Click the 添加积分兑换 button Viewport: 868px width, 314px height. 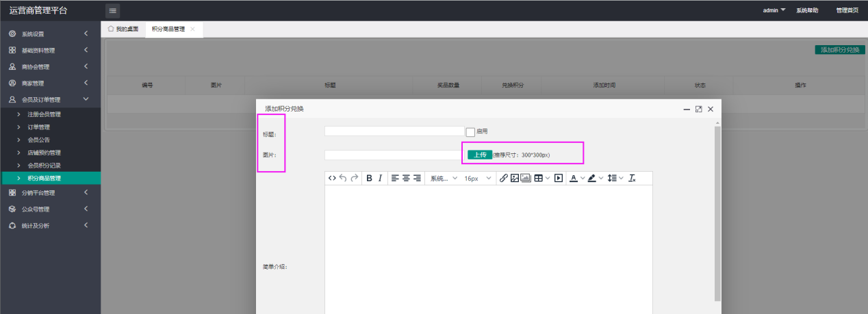(x=839, y=50)
